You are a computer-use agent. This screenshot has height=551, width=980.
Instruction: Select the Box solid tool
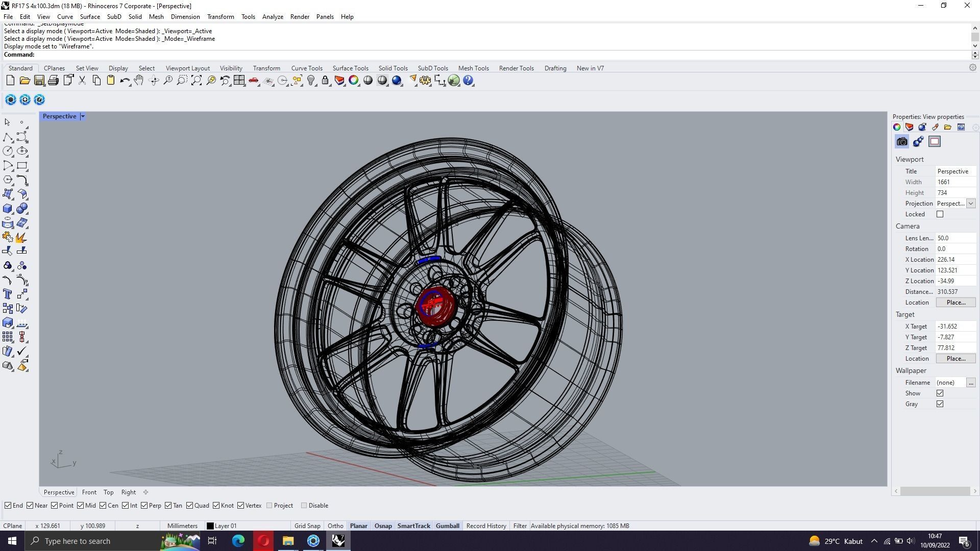pos(8,209)
